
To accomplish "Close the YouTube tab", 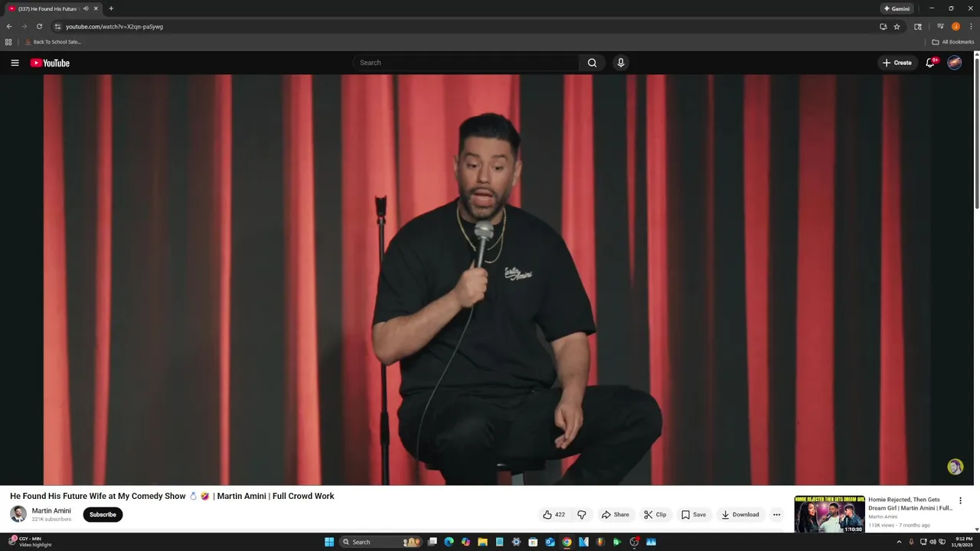I will coord(96,8).
